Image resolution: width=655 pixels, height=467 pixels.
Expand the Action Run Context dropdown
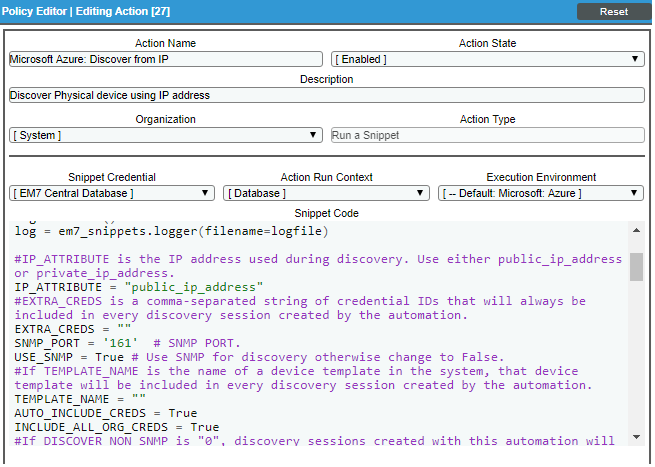point(326,192)
